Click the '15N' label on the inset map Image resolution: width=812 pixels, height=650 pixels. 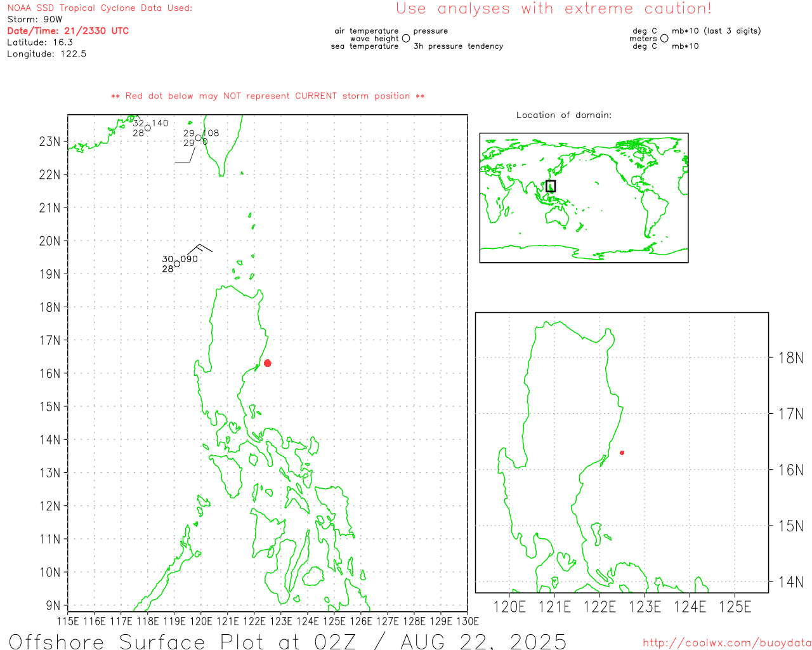791,526
